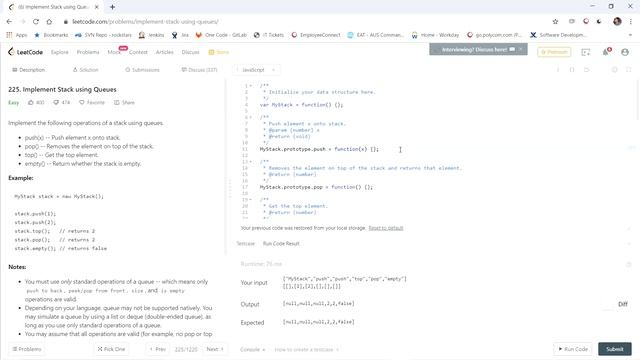Image resolution: width=640 pixels, height=360 pixels.
Task: Reload the page in browser
Action: [36, 21]
